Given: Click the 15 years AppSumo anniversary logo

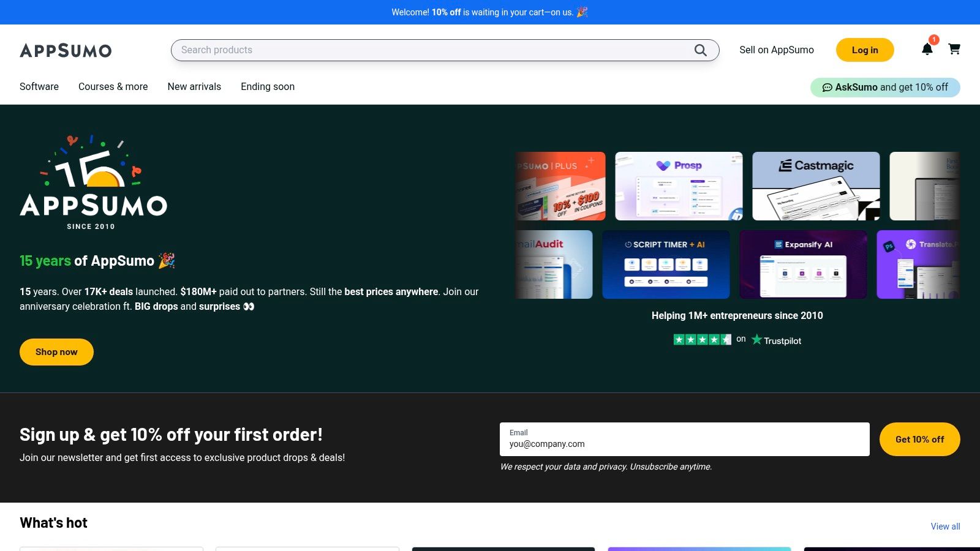Looking at the screenshot, I should click(93, 182).
